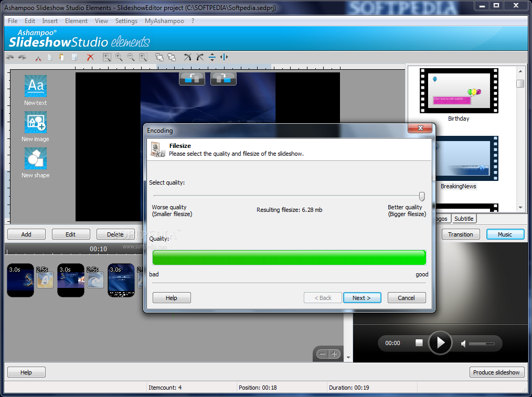Image resolution: width=532 pixels, height=397 pixels.
Task: Open the MyAshampoo menu
Action: click(164, 21)
